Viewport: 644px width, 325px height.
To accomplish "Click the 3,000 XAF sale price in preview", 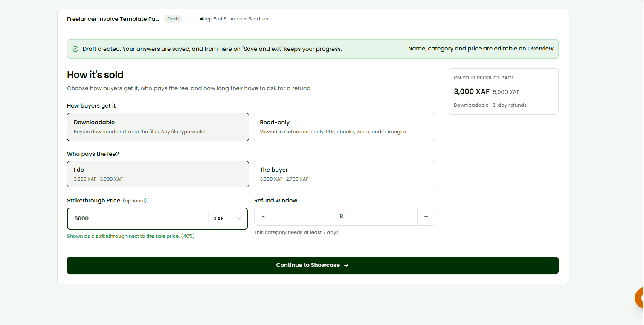I will coord(472,92).
